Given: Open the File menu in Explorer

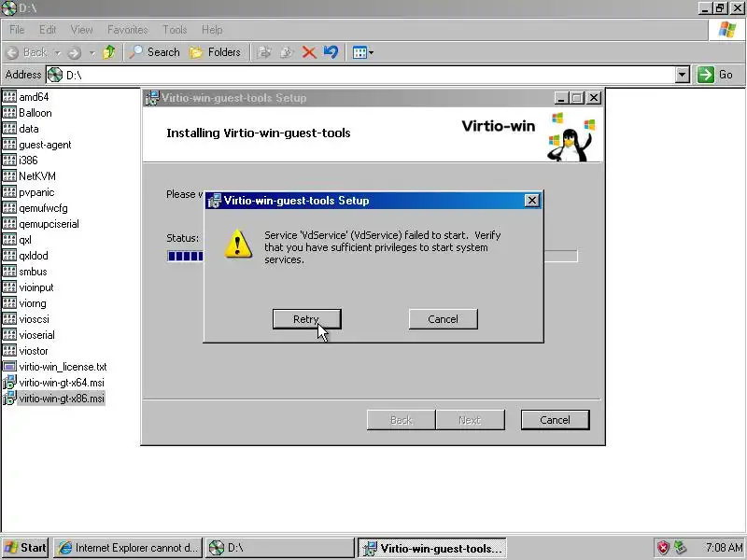Looking at the screenshot, I should (17, 30).
